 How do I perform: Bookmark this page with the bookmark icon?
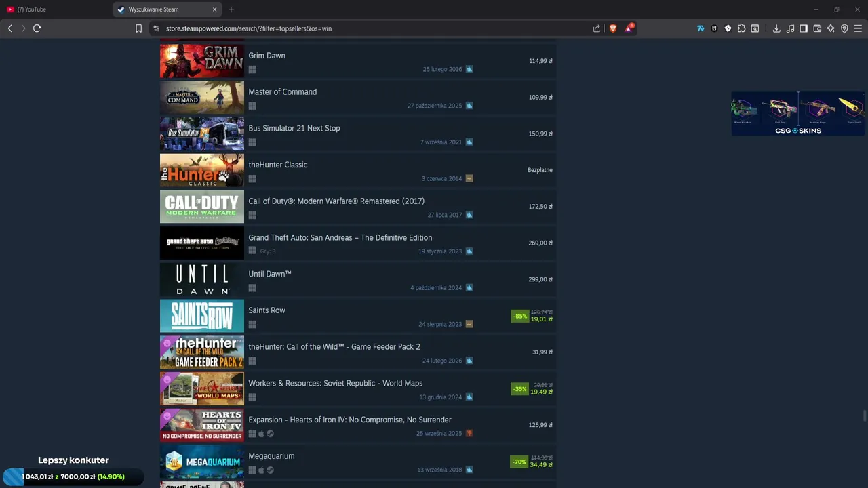138,28
